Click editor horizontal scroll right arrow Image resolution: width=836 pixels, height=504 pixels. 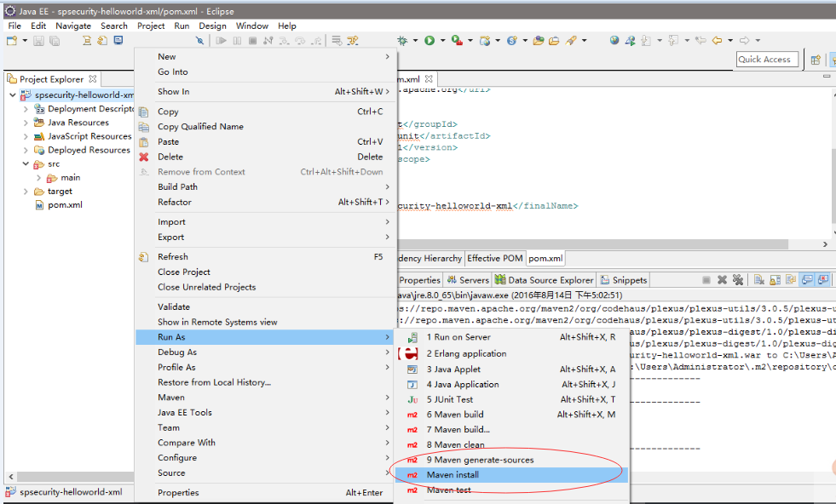[825, 244]
